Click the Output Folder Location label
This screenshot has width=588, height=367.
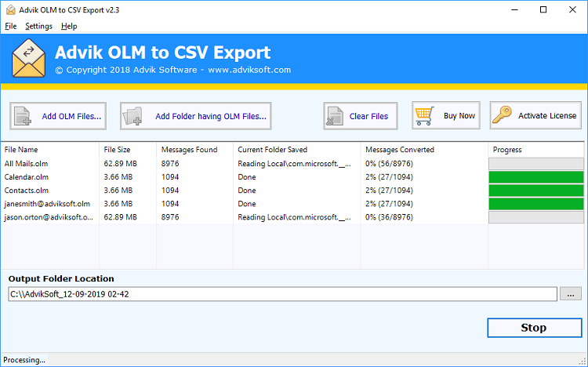click(x=61, y=278)
